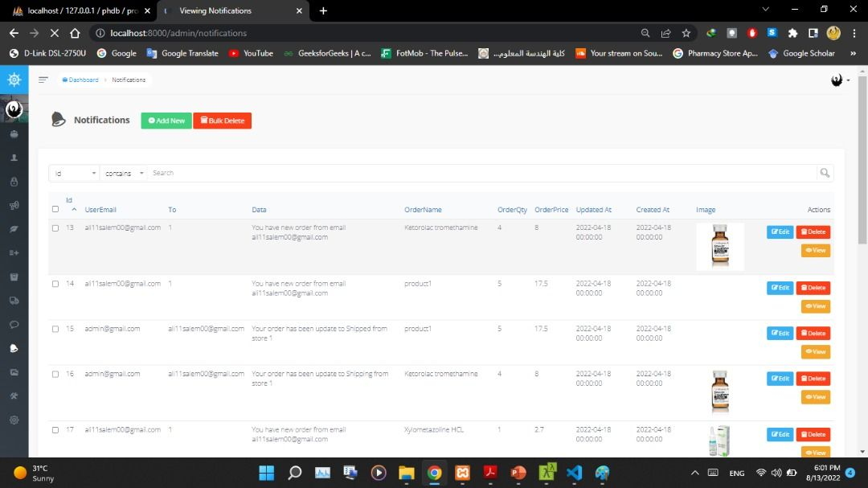The height and width of the screenshot is (488, 868).
Task: Open the users icon in the sidebar
Action: [x=13, y=158]
